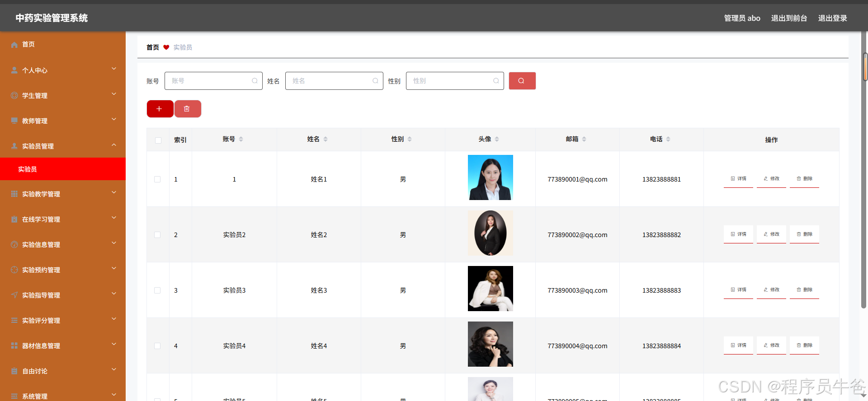Click 管理员 abo in top bar
The width and height of the screenshot is (868, 401).
pyautogui.click(x=742, y=18)
